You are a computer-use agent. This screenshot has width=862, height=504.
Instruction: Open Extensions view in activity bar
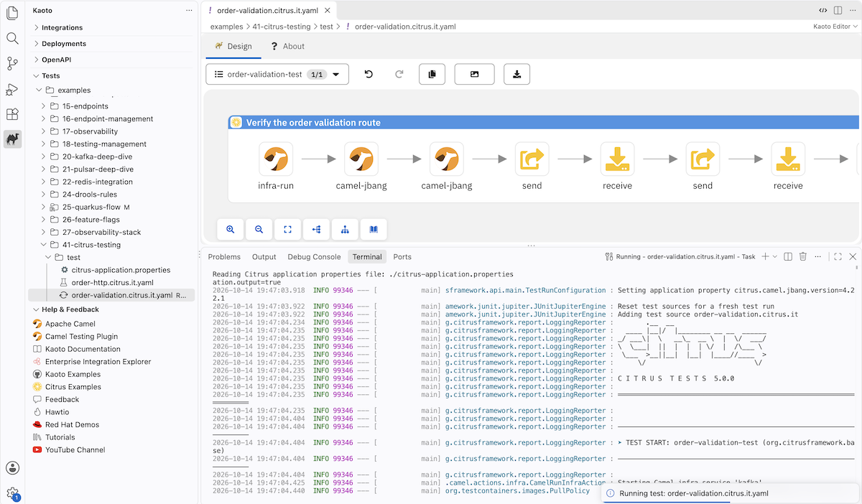(x=12, y=114)
